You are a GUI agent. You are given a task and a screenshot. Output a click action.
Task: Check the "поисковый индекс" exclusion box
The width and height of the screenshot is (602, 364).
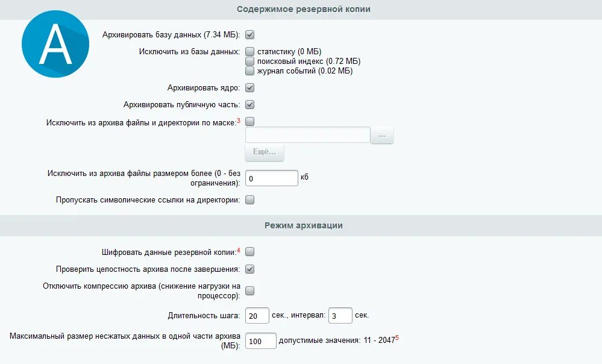pyautogui.click(x=250, y=61)
